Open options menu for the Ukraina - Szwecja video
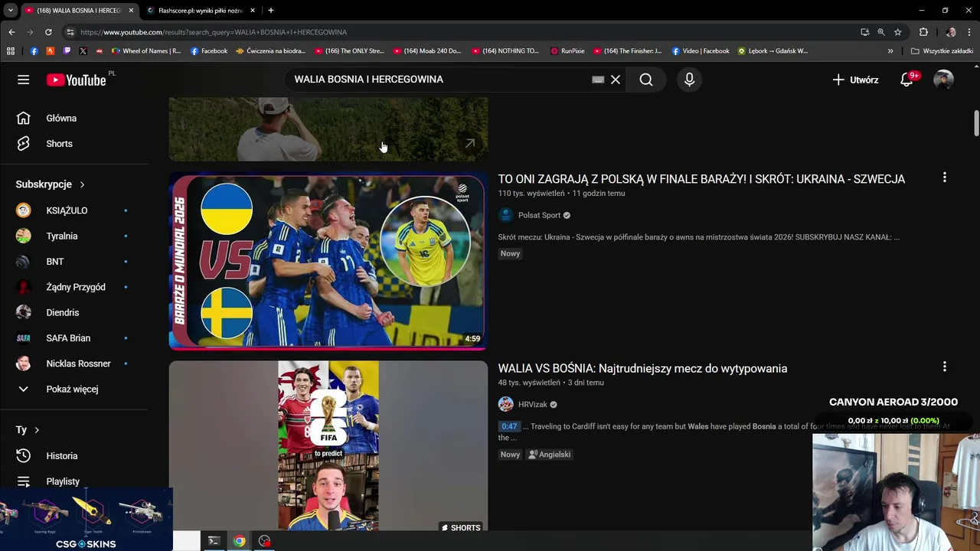The width and height of the screenshot is (980, 551). (x=944, y=178)
